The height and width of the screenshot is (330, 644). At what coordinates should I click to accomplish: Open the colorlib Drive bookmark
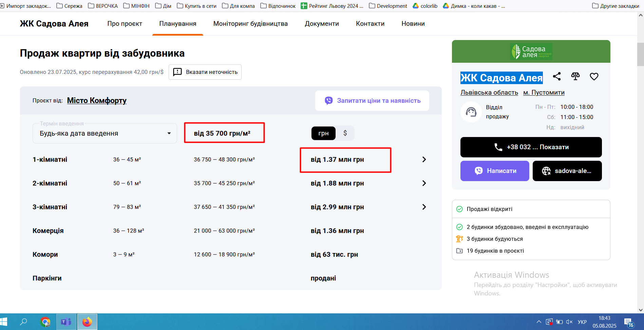coord(425,6)
